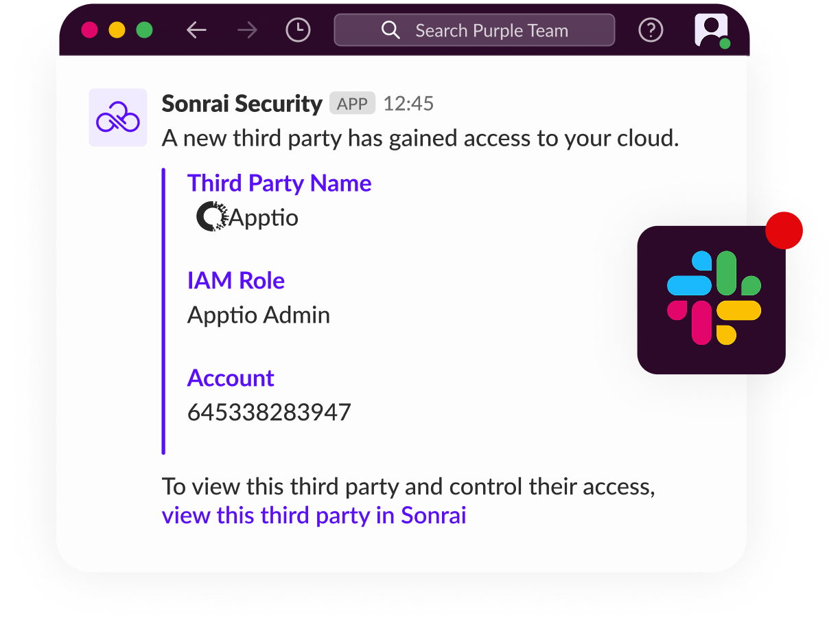Image resolution: width=840 pixels, height=627 pixels.
Task: Open history clock icon
Action: tap(298, 30)
